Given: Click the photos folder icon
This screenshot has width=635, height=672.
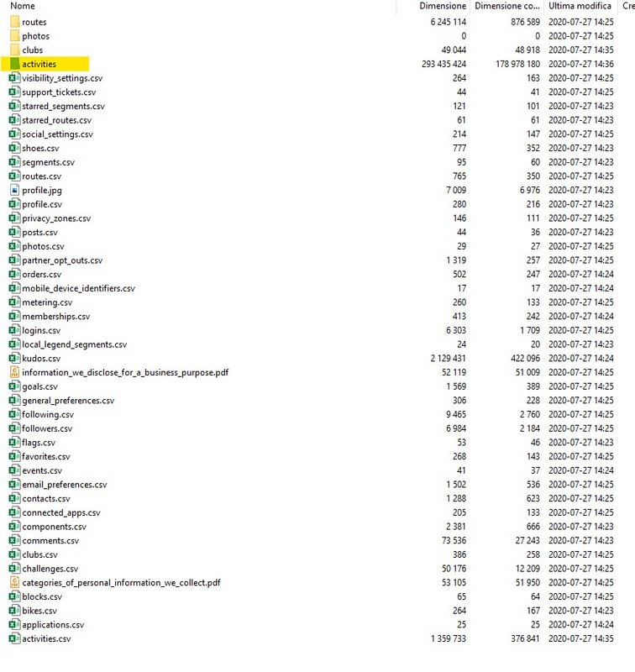Looking at the screenshot, I should point(14,36).
